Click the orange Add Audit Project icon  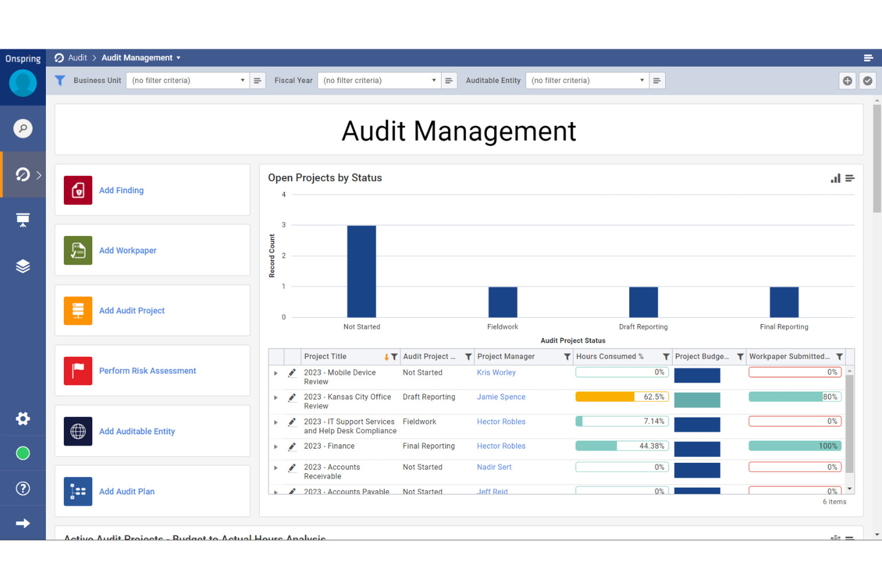click(78, 310)
